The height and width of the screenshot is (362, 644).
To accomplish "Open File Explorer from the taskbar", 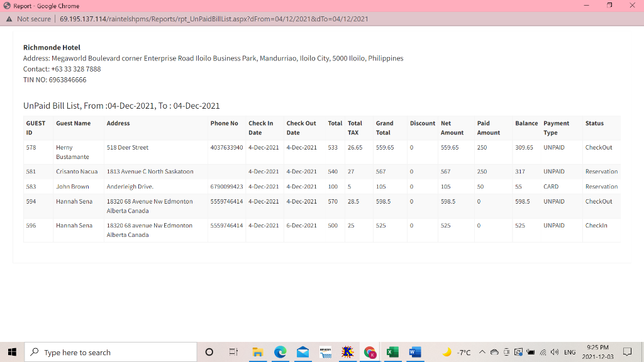I will [258, 352].
